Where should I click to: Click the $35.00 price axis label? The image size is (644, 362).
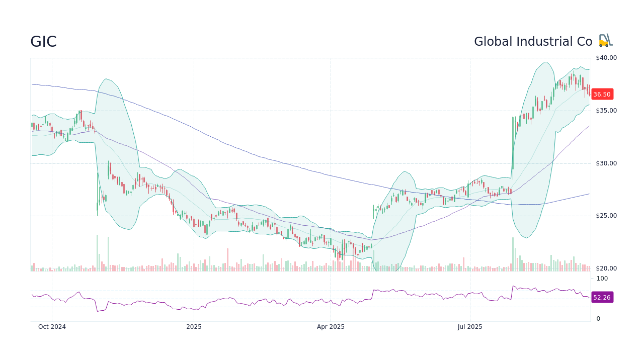pos(606,111)
